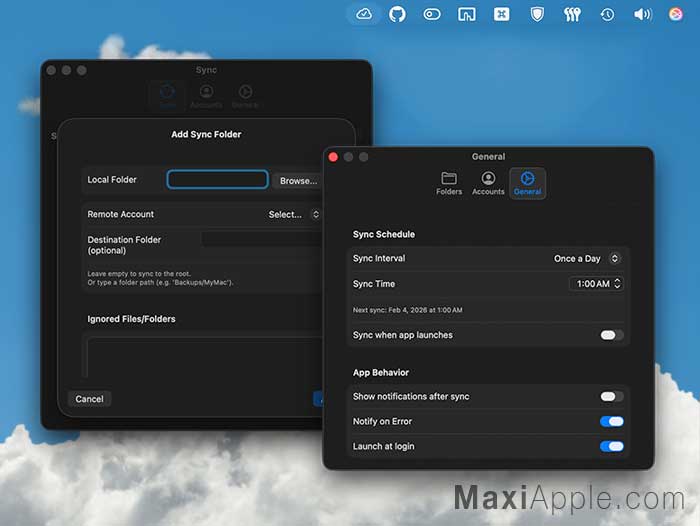Click the Command key square icon in menu bar
Screen dimensions: 700x526
click(501, 14)
